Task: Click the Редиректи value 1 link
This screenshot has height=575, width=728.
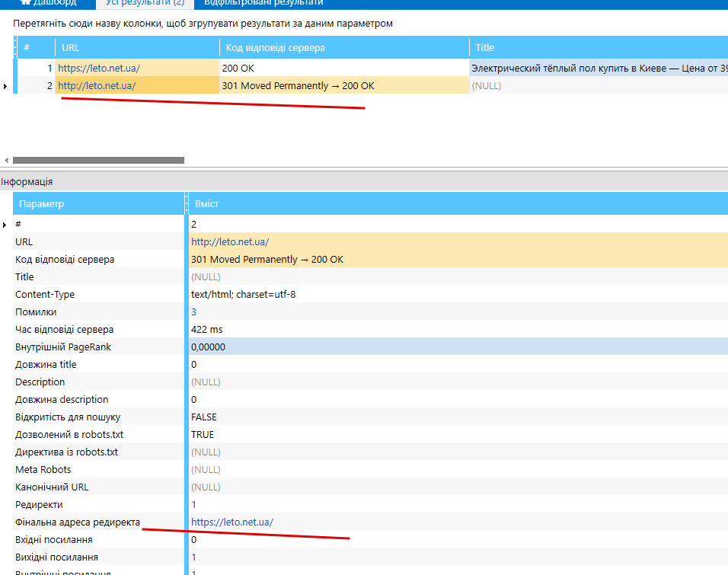Action: (x=193, y=505)
